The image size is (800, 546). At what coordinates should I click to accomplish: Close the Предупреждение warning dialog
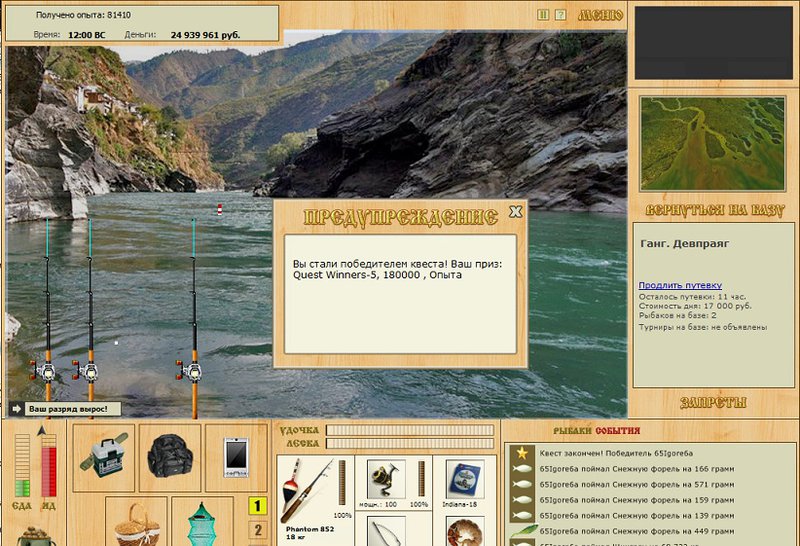[x=516, y=212]
